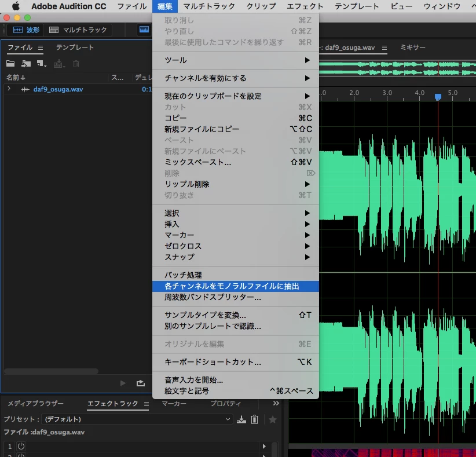Open the エフェクト menu
This screenshot has width=476, height=457.
[x=305, y=6]
